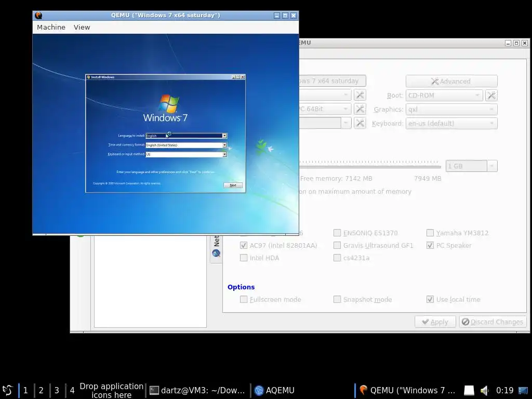Open the Graphics qxl dropdown
The height and width of the screenshot is (399, 532).
click(x=451, y=109)
